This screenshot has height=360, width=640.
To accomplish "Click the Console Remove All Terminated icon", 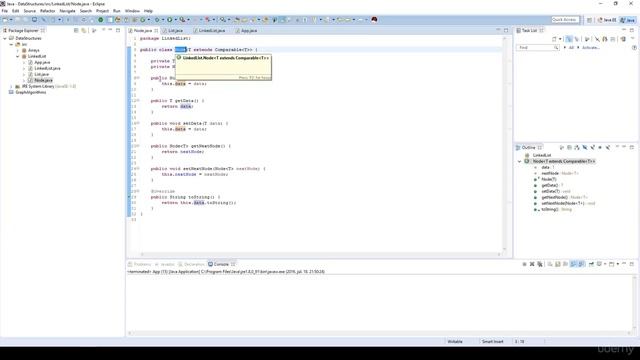I will pos(540,264).
